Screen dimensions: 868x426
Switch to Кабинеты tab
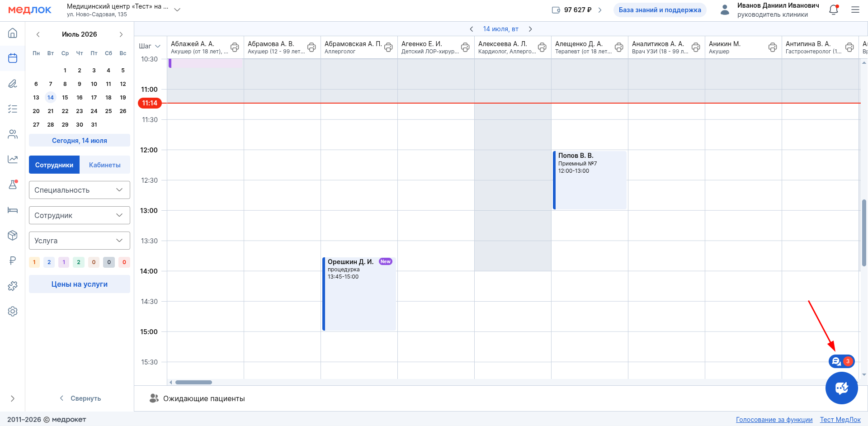pyautogui.click(x=105, y=165)
